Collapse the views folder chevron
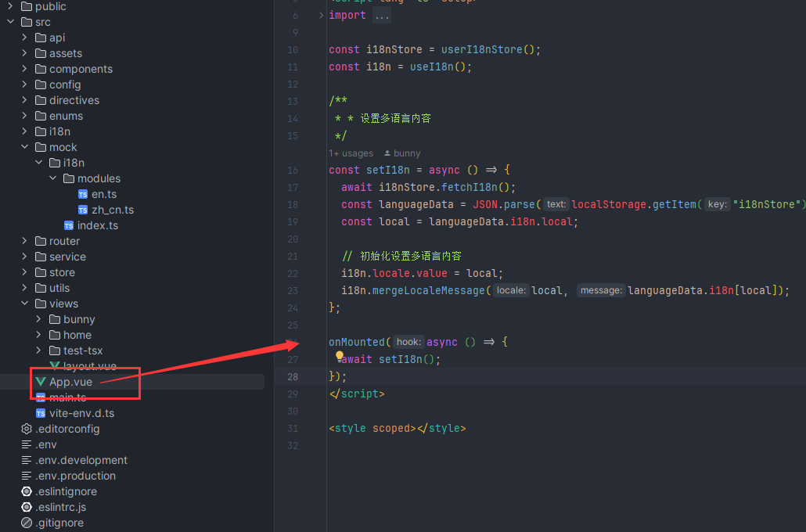This screenshot has width=806, height=532. pos(25,304)
